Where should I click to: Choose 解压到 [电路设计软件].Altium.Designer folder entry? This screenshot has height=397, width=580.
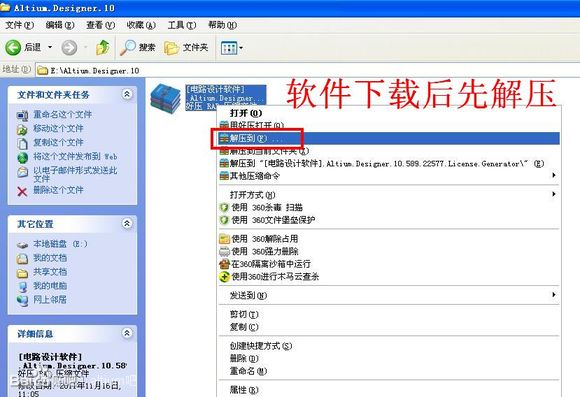[388, 164]
